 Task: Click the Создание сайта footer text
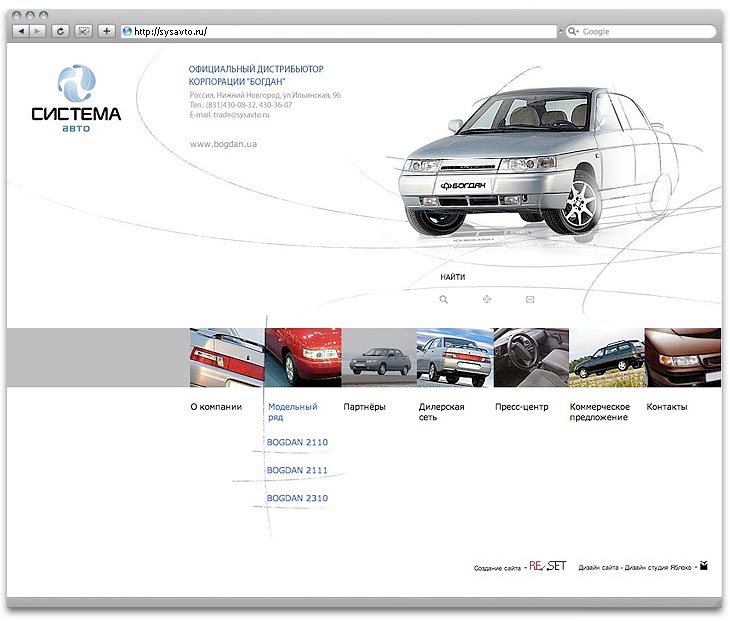click(497, 568)
